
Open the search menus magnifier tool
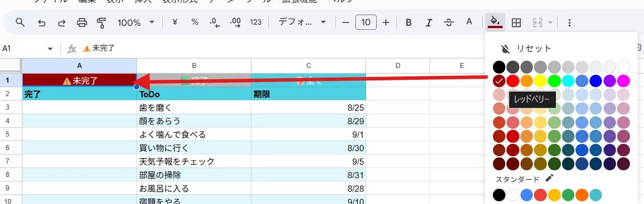(x=20, y=22)
